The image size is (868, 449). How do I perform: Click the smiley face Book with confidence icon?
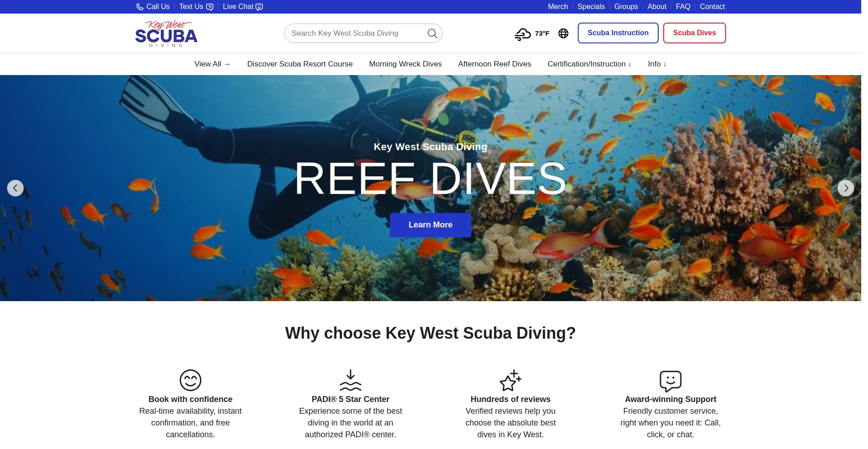190,380
